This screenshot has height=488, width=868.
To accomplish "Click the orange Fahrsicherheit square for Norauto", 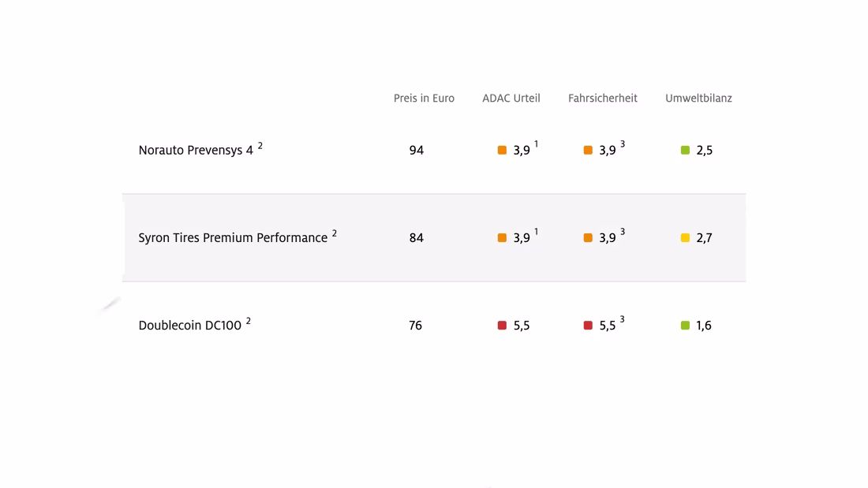I will 588,150.
